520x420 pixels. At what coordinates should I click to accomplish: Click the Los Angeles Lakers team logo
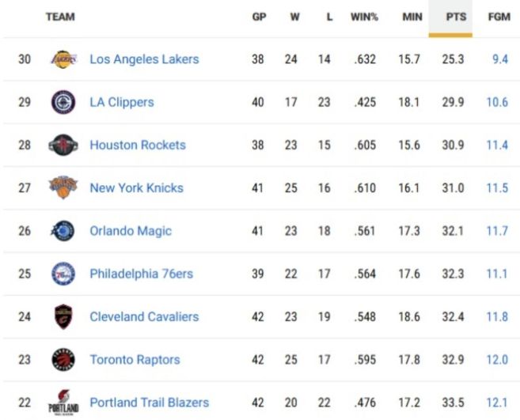[x=63, y=59]
